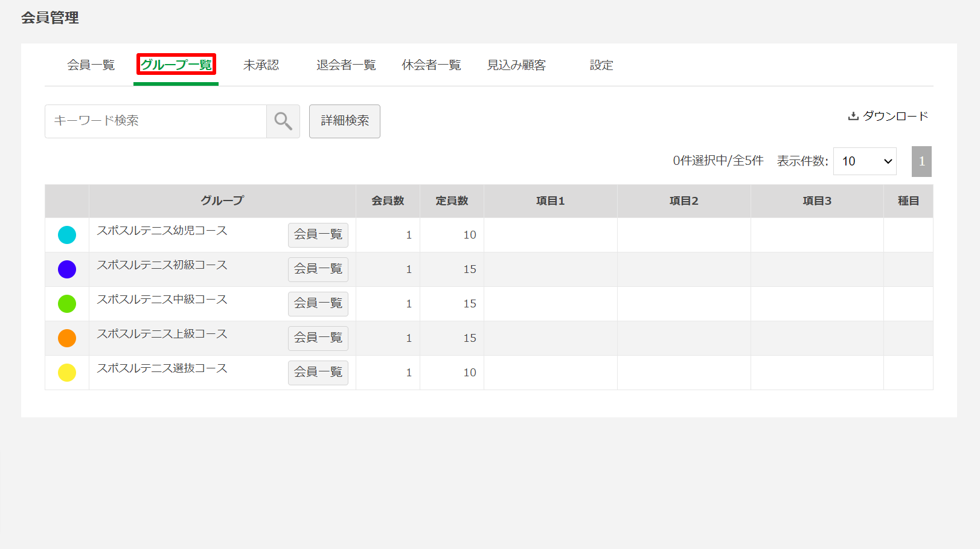Open 会員一覧 for スポスルテニス初級コース

318,269
